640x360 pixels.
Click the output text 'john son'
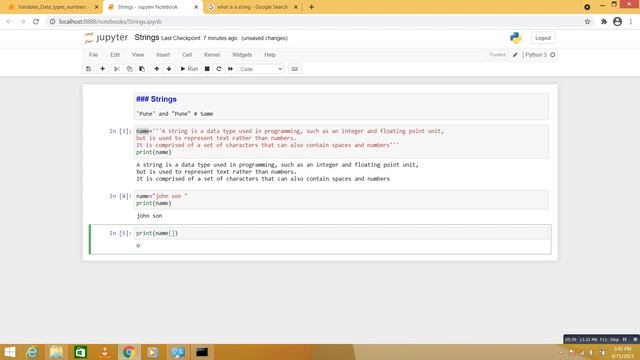(149, 216)
